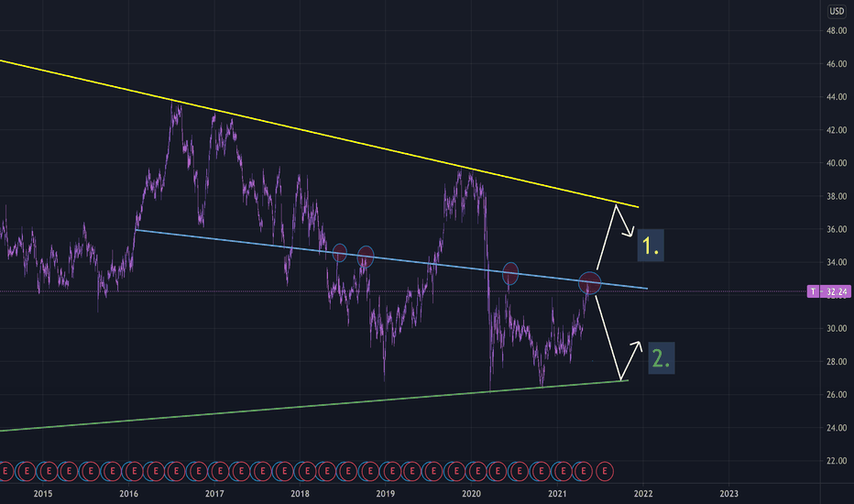Click the 34.00 price axis label
The image size is (854, 504).
[837, 262]
